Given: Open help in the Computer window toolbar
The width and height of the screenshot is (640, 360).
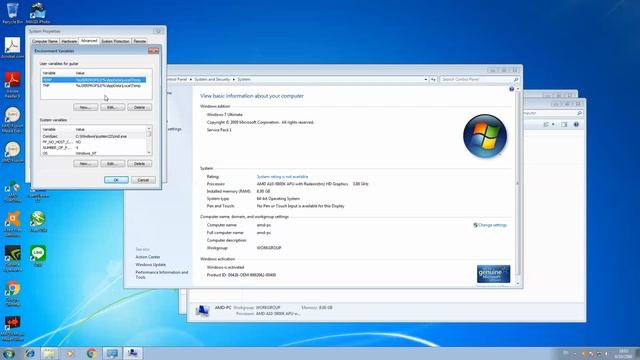Looking at the screenshot, I should pos(576,124).
